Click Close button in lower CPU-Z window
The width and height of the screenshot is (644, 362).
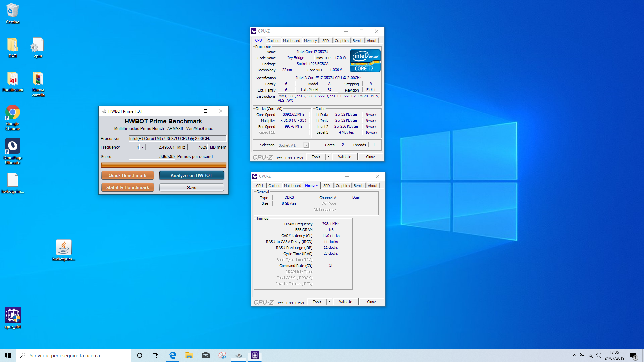(371, 302)
